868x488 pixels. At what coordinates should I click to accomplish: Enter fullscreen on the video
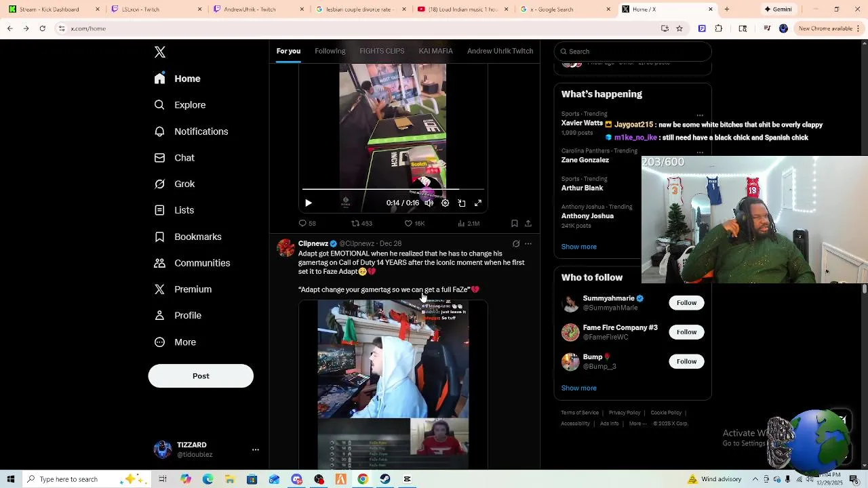(478, 203)
